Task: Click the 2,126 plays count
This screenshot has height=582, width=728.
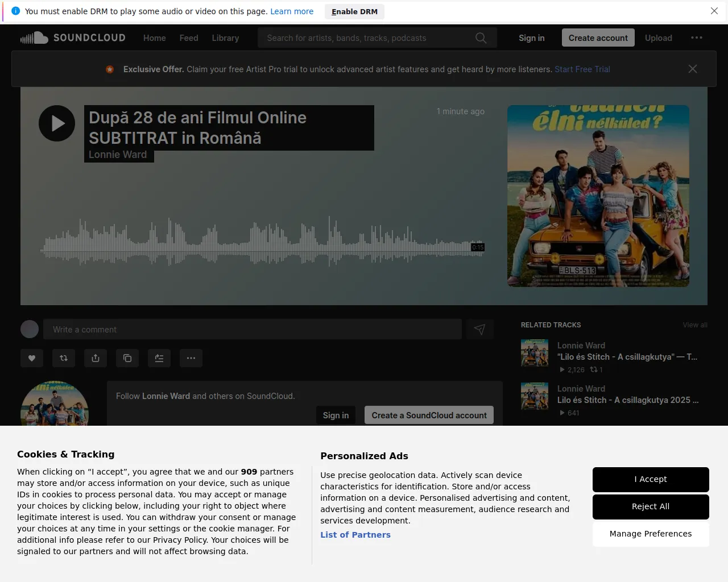Action: [572, 369]
